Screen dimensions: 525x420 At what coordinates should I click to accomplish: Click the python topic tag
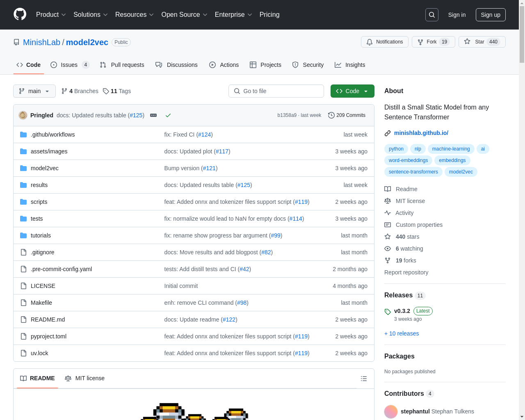click(x=396, y=149)
